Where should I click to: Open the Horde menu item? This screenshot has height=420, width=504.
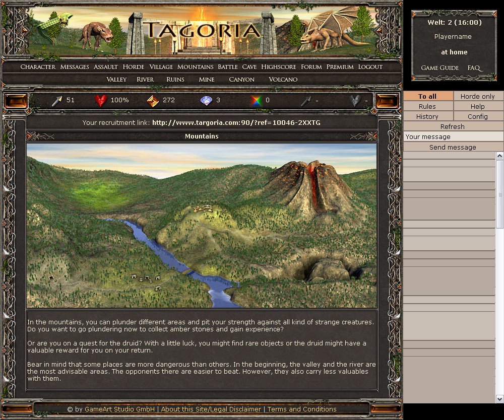pyautogui.click(x=134, y=67)
